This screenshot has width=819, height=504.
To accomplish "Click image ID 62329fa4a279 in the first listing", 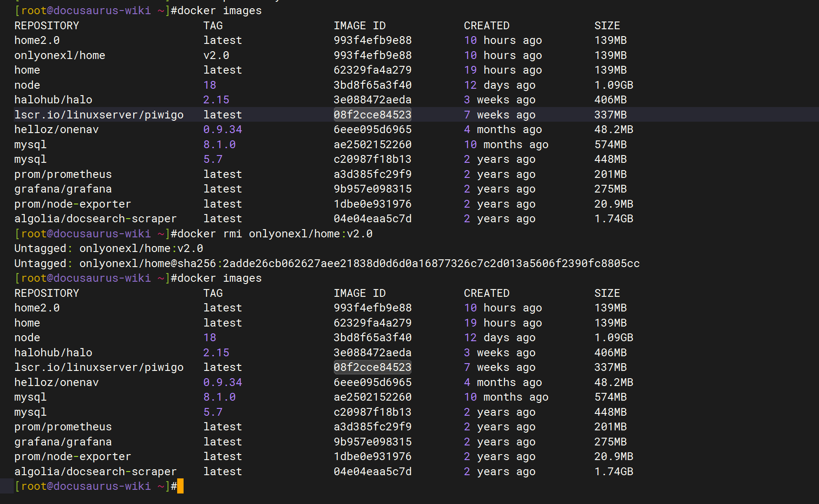I will [373, 70].
